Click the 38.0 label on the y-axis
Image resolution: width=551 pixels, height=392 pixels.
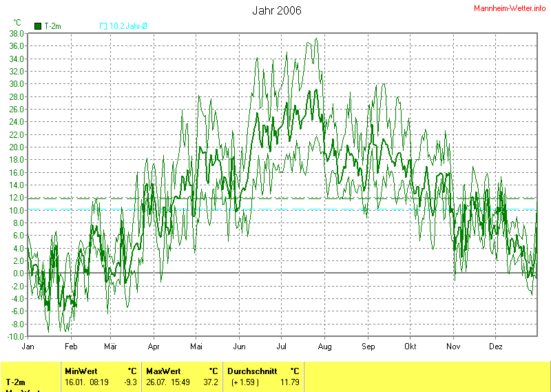(17, 33)
